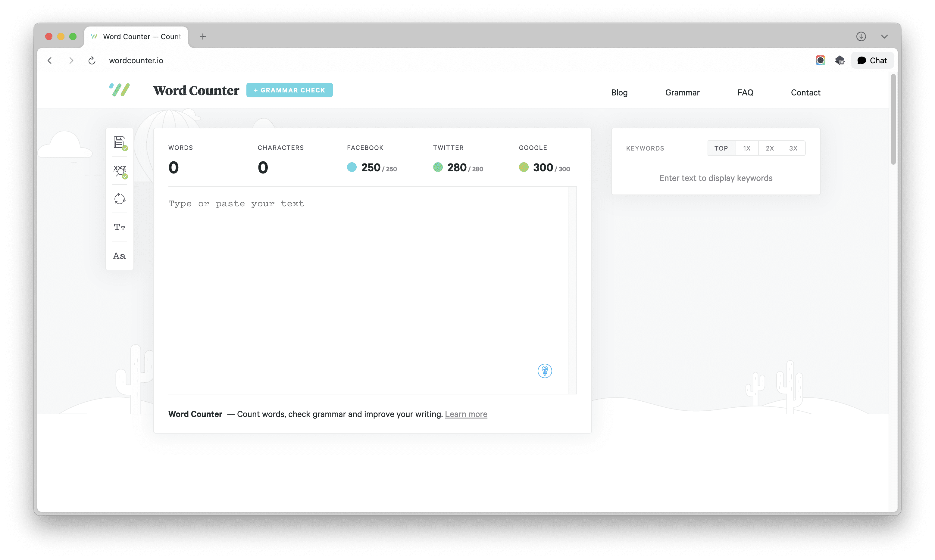Open the Chat panel in the toolbar
This screenshot has width=935, height=560.
(x=872, y=60)
